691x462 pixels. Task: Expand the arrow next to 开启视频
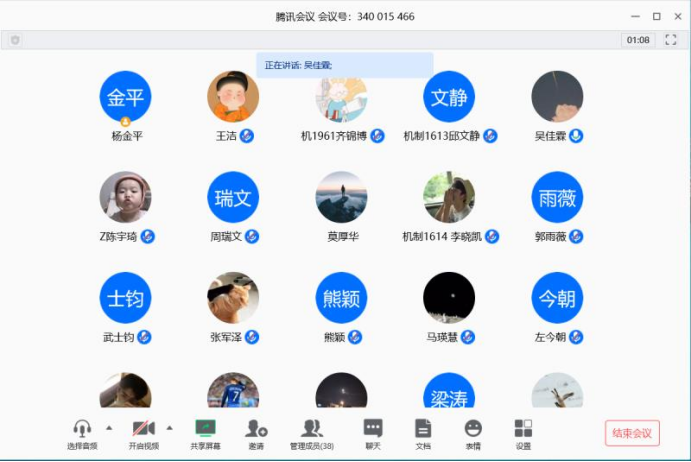pyautogui.click(x=169, y=428)
